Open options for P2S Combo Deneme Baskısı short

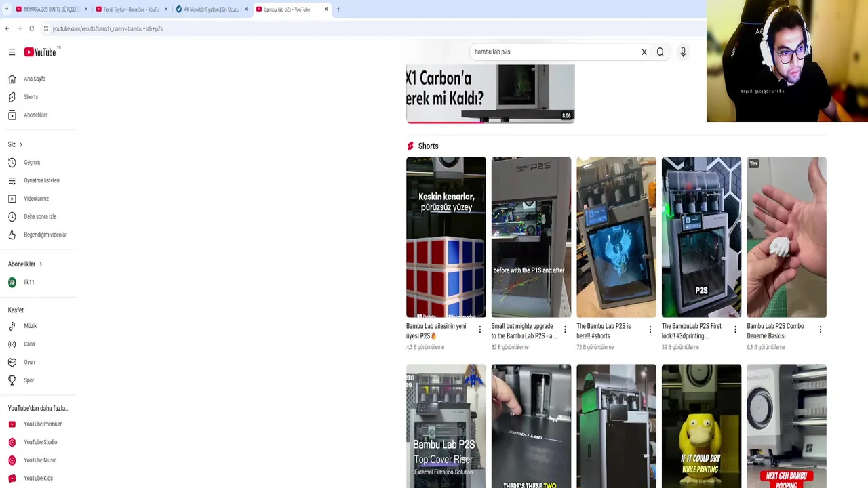(x=821, y=330)
